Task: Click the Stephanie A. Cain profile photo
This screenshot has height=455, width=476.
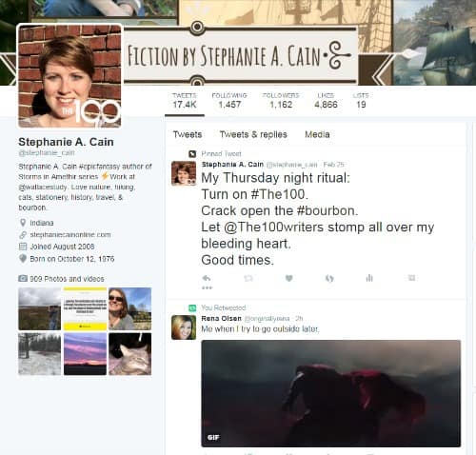Action: click(x=69, y=76)
